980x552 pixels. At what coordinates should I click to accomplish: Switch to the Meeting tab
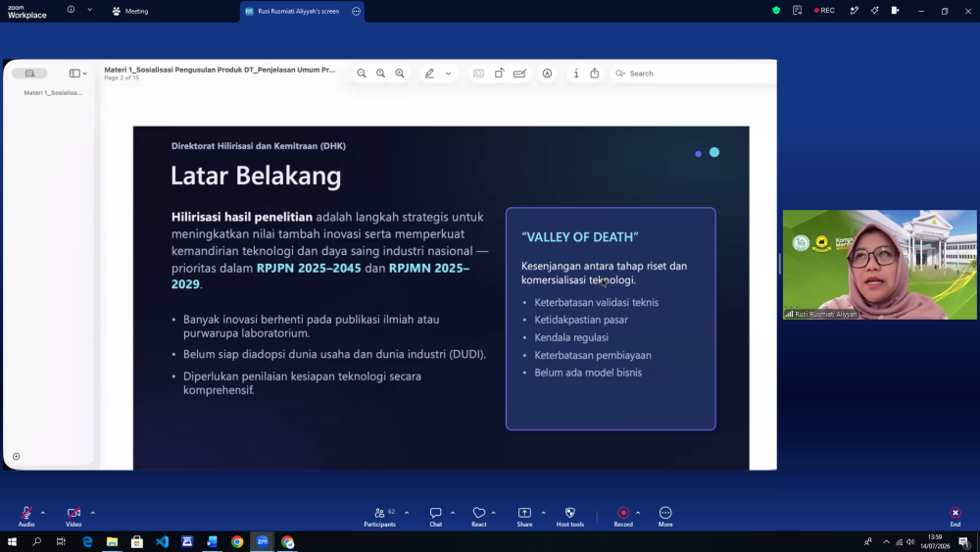[x=130, y=11]
